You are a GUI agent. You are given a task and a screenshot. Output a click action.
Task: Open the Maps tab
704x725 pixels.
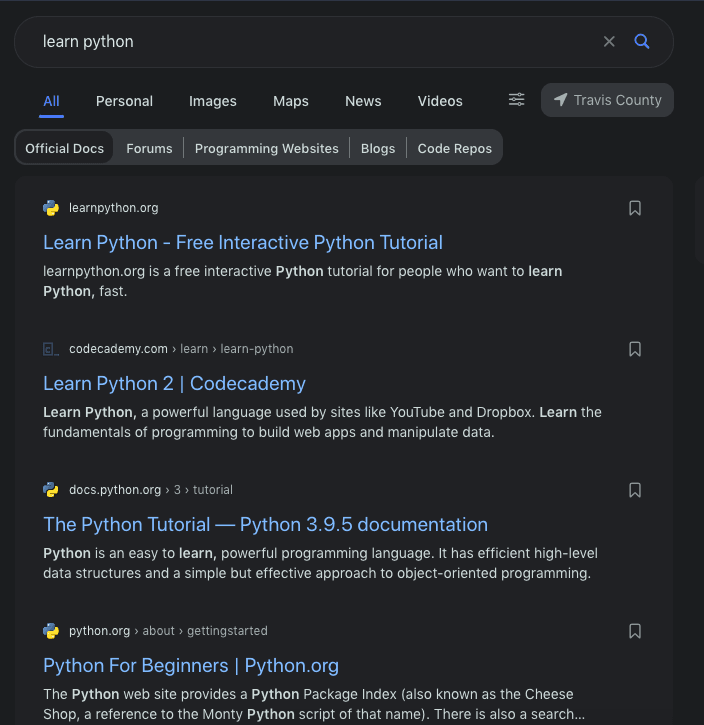[291, 101]
